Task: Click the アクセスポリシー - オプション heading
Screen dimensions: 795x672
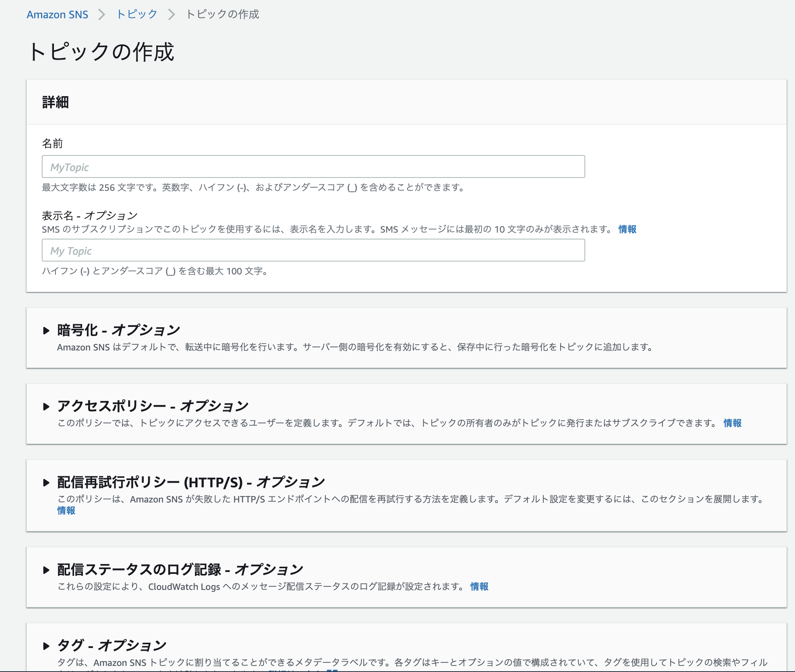Action: 152,406
